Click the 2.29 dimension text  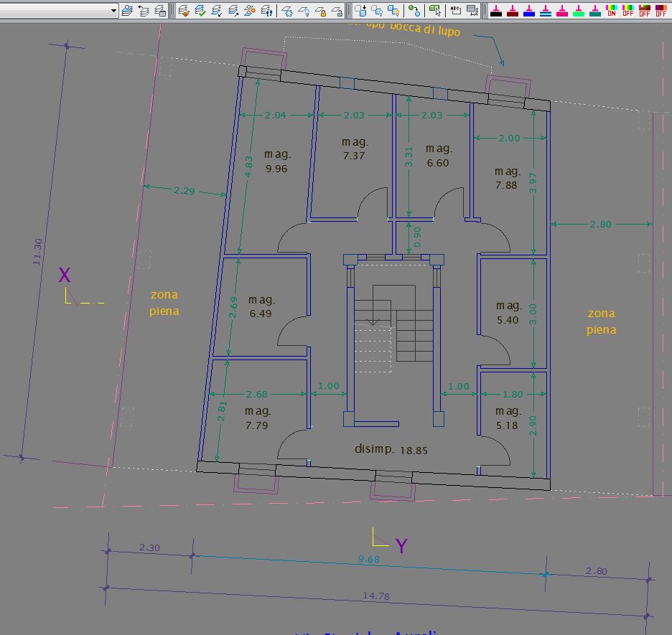tap(185, 191)
